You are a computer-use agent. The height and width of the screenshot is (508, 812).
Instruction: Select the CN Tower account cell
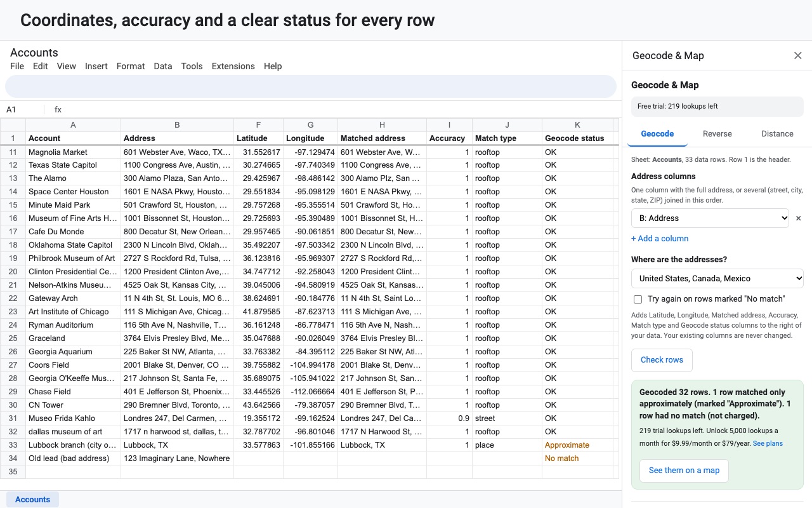73,405
